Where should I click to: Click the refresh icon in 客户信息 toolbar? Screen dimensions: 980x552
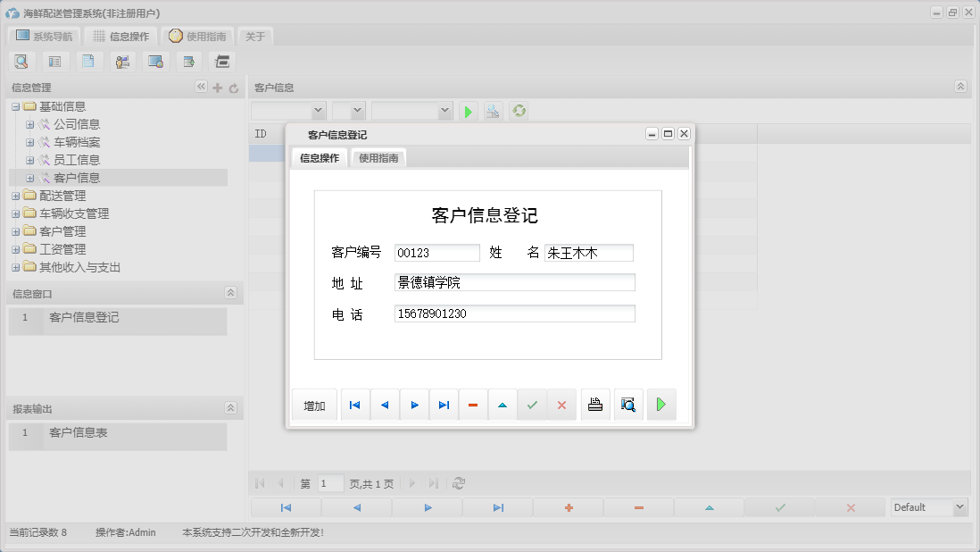point(518,111)
